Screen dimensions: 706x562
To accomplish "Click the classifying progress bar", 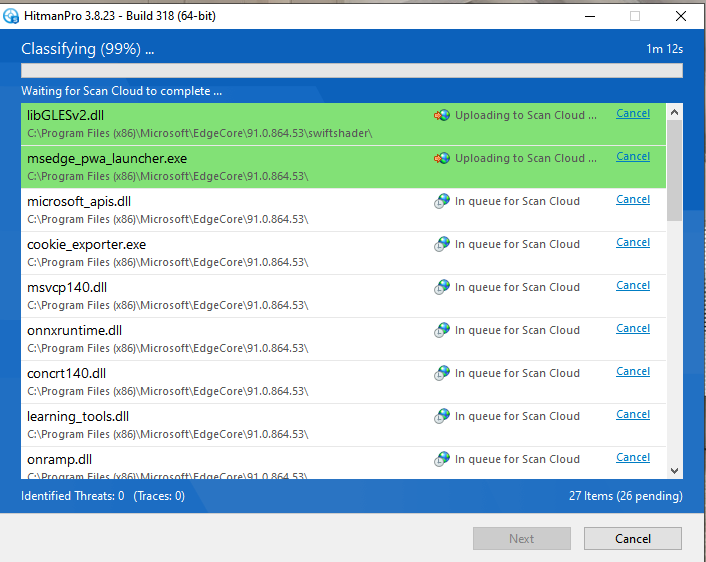I will [352, 71].
